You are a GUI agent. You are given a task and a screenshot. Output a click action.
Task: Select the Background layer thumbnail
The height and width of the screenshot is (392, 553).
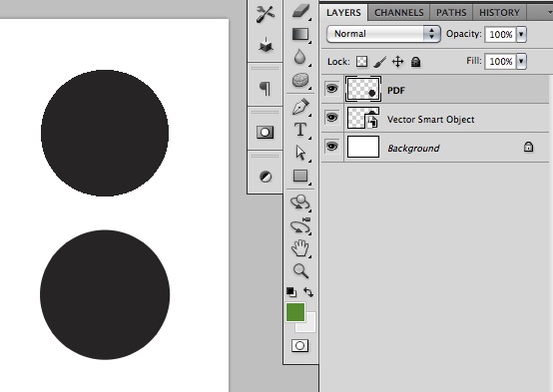[x=363, y=147]
